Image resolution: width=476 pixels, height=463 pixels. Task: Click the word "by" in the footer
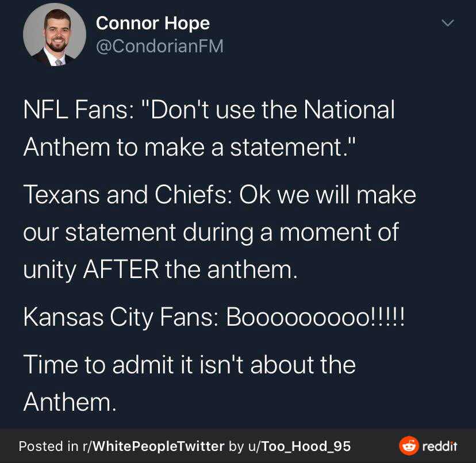(236, 446)
